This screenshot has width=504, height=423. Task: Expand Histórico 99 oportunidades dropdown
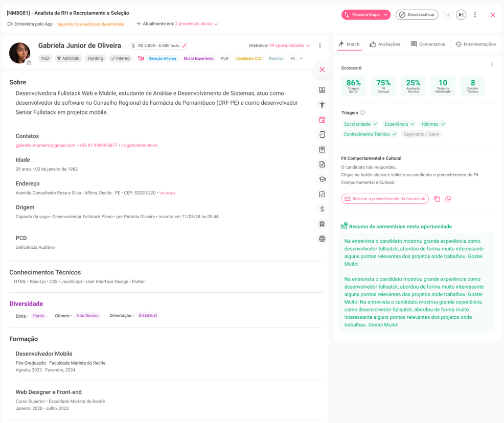[289, 46]
